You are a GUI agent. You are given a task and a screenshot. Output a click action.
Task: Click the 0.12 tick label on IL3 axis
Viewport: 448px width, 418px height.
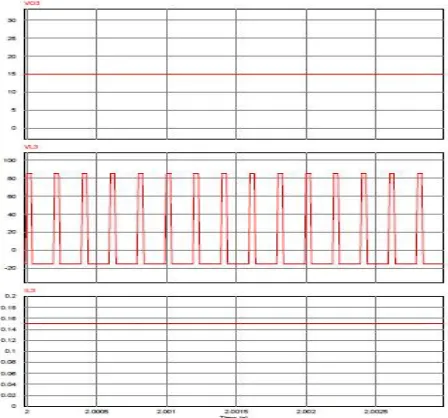point(9,340)
